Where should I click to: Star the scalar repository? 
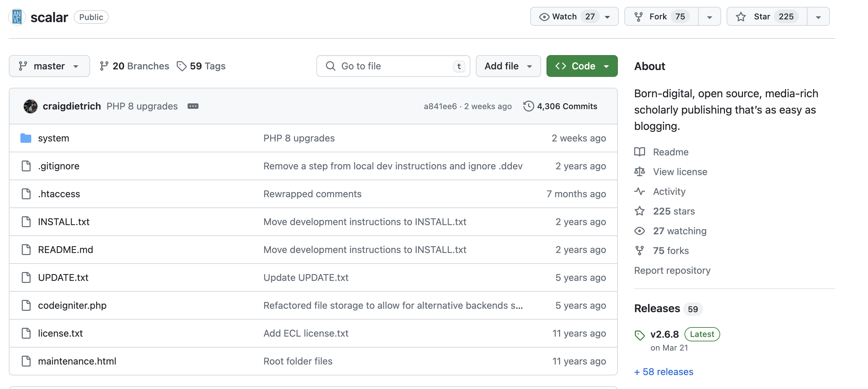(761, 16)
